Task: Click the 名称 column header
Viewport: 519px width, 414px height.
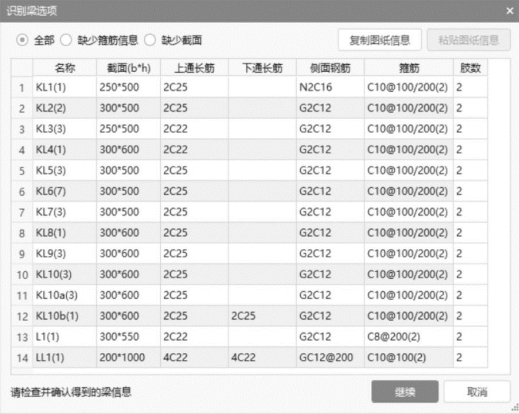Action: [x=65, y=68]
